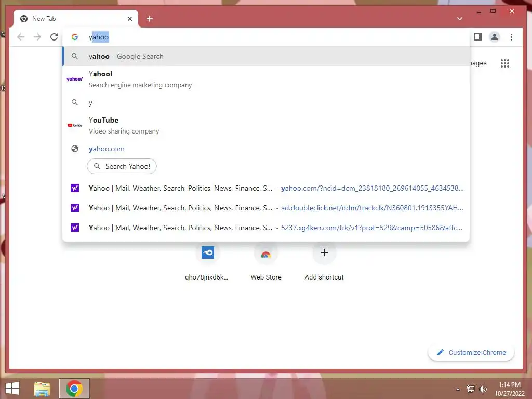
Task: Open the yahoo.com URL suggestion
Action: [267, 149]
